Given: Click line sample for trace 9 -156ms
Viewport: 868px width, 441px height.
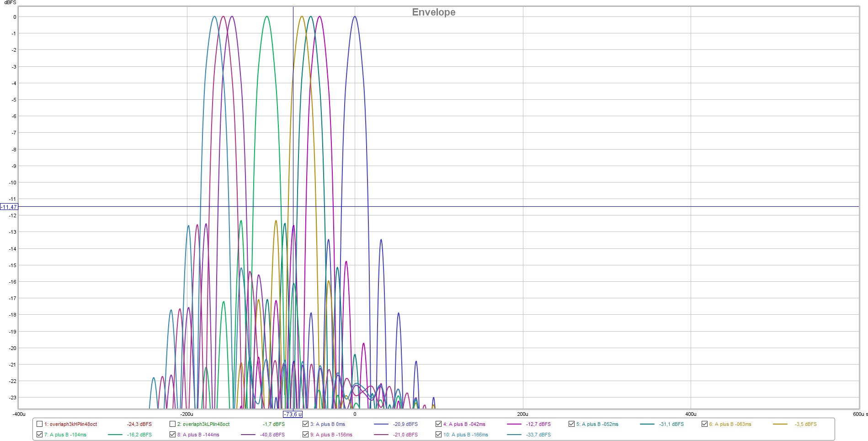Looking at the screenshot, I should 381,435.
